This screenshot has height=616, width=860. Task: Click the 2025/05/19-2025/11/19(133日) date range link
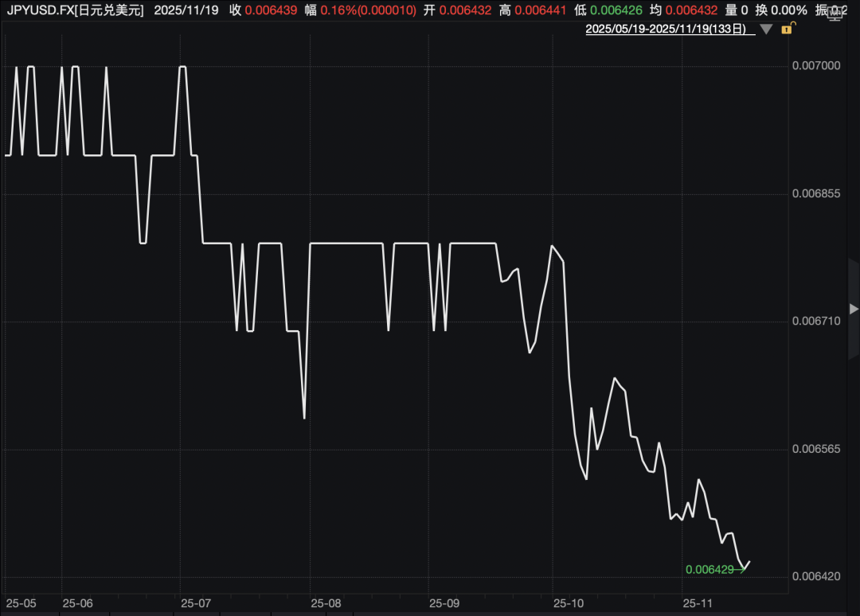click(x=666, y=29)
